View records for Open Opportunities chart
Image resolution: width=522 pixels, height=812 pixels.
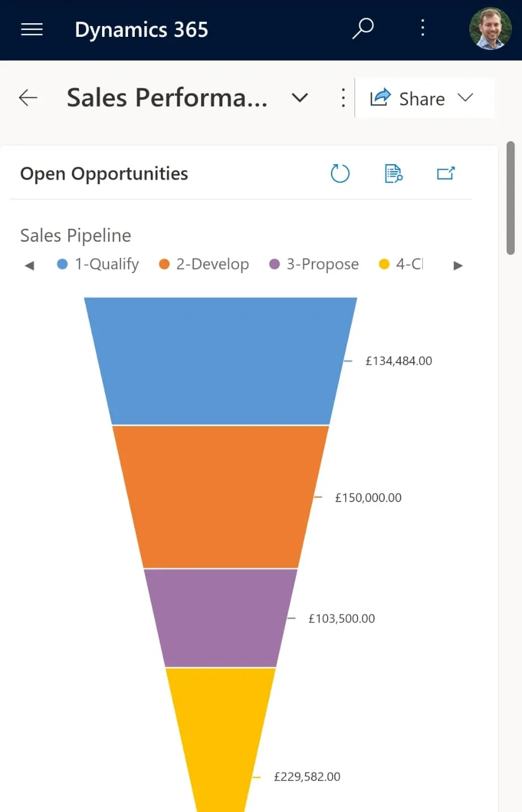(393, 173)
